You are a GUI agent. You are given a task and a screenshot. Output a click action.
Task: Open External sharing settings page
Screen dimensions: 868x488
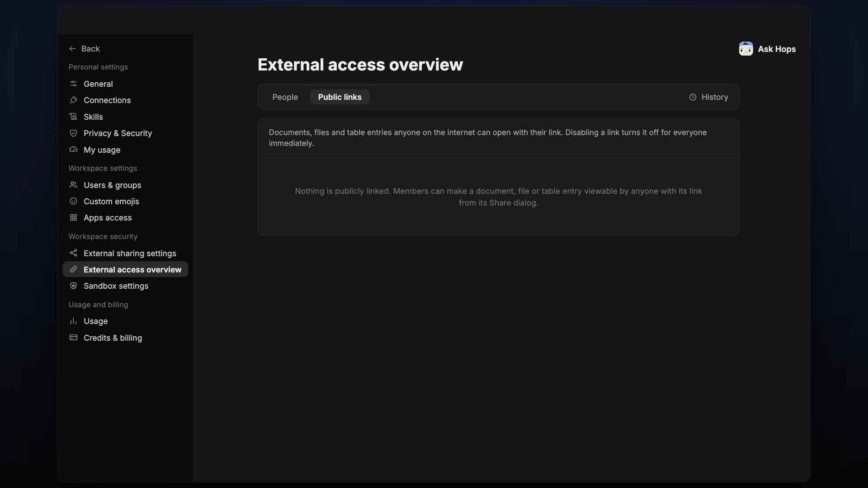coord(125,253)
